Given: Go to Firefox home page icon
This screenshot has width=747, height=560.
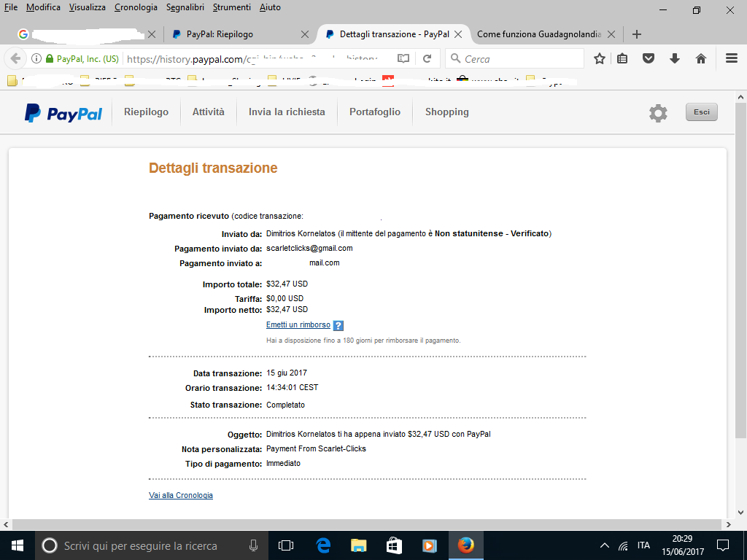Looking at the screenshot, I should 701,58.
